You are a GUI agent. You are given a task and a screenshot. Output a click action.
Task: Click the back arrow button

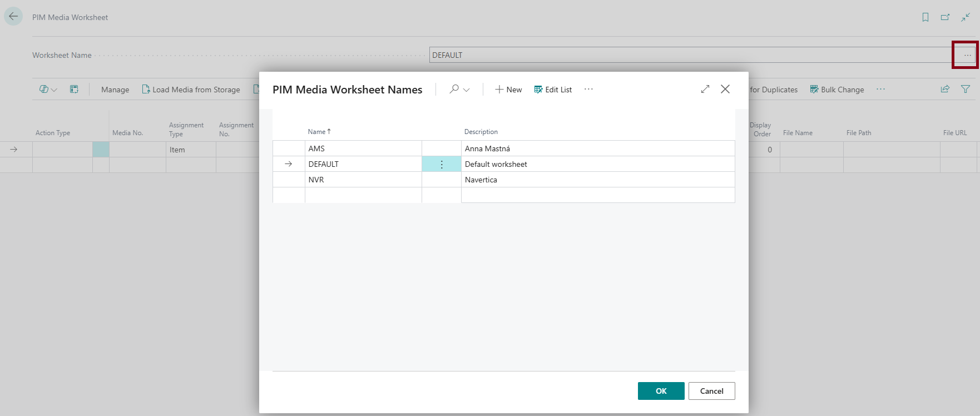(x=13, y=17)
